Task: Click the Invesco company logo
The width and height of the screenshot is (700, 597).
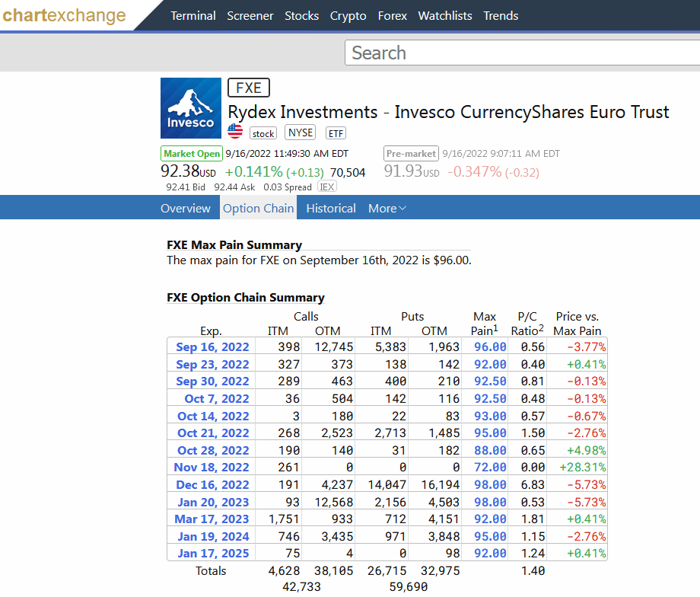Action: (190, 108)
